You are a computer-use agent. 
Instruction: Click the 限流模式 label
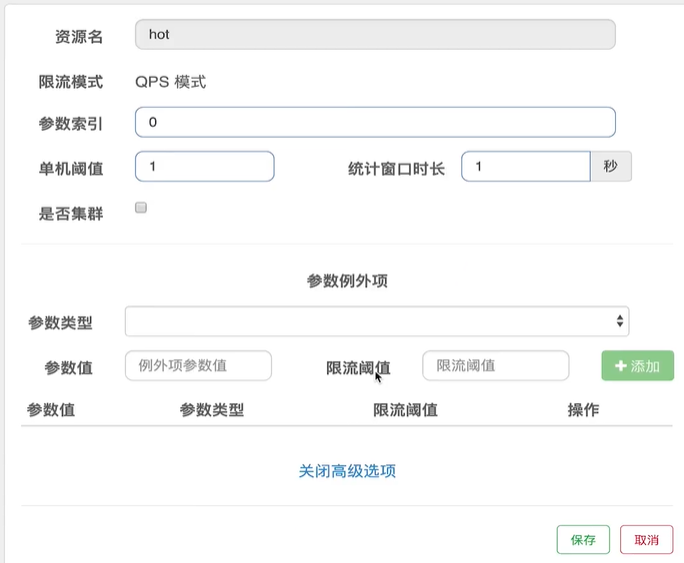pos(71,82)
